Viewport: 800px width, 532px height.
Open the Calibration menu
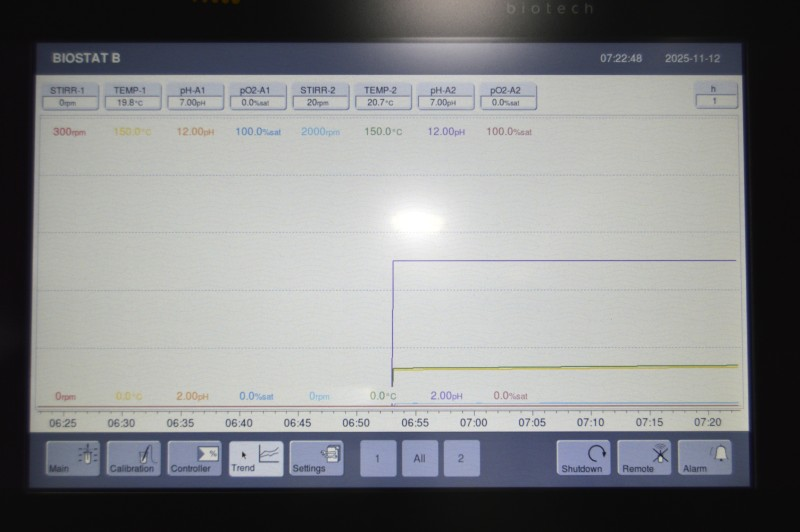point(133,458)
